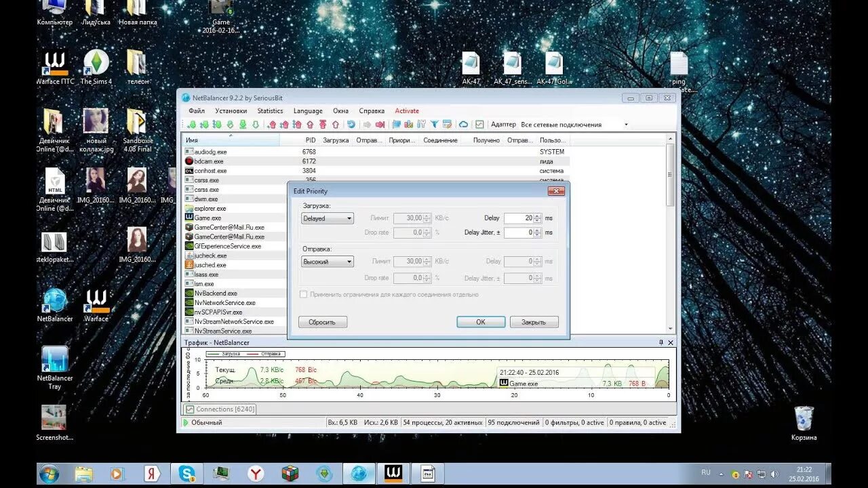Open the Language menu
Screen dimensions: 868x488
click(x=308, y=110)
